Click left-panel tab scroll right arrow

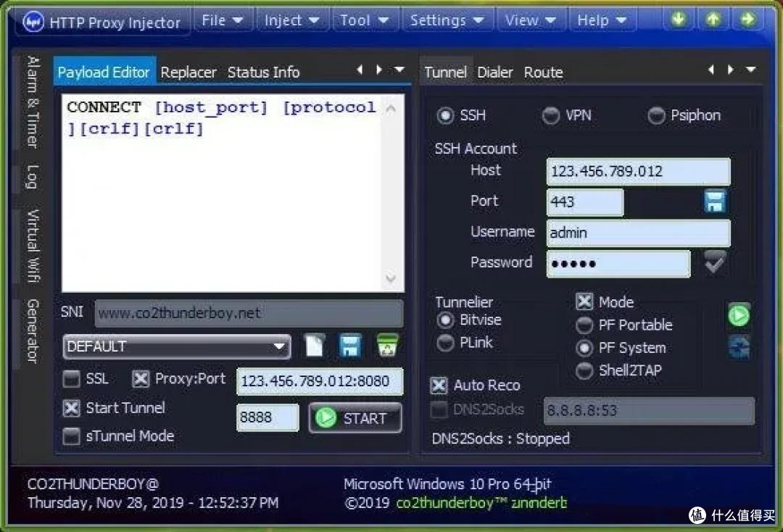click(379, 70)
